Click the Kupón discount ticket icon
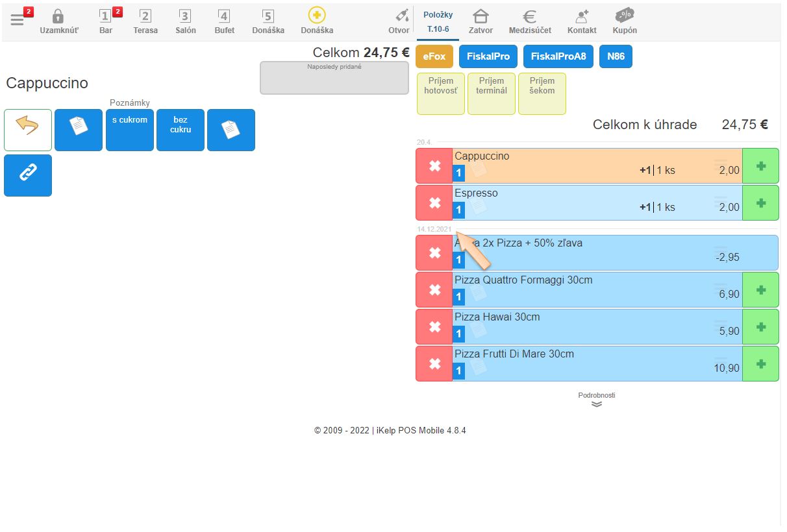The image size is (787, 532). (x=625, y=16)
